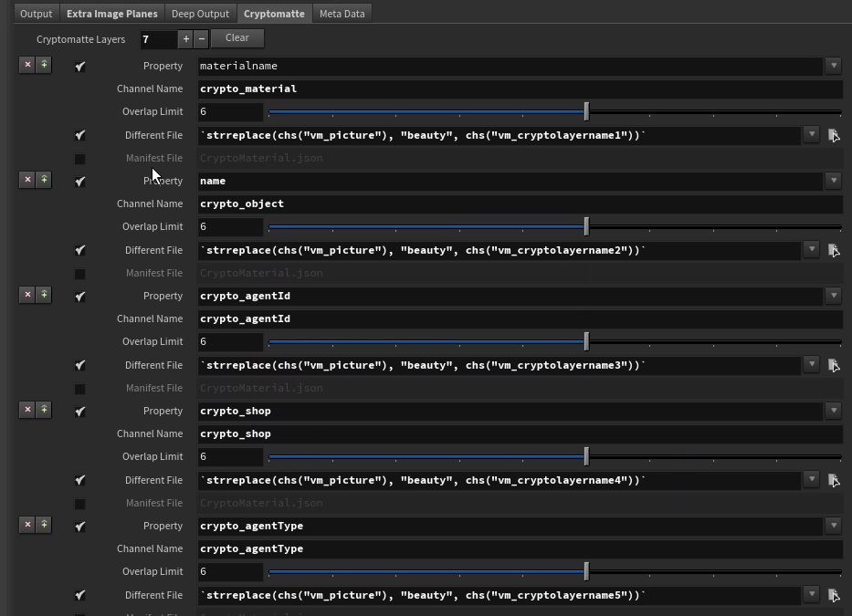
Task: Insert a layer before crypto_shop layer
Action: point(44,410)
